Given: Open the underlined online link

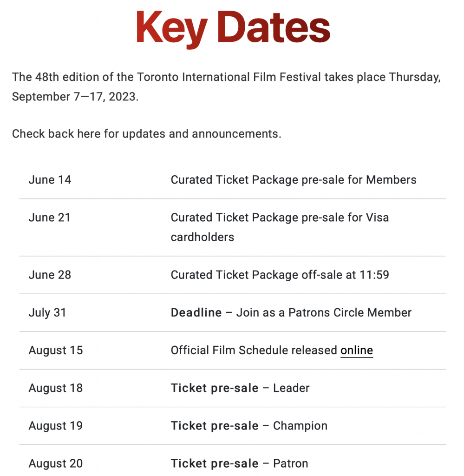Looking at the screenshot, I should pos(356,350).
